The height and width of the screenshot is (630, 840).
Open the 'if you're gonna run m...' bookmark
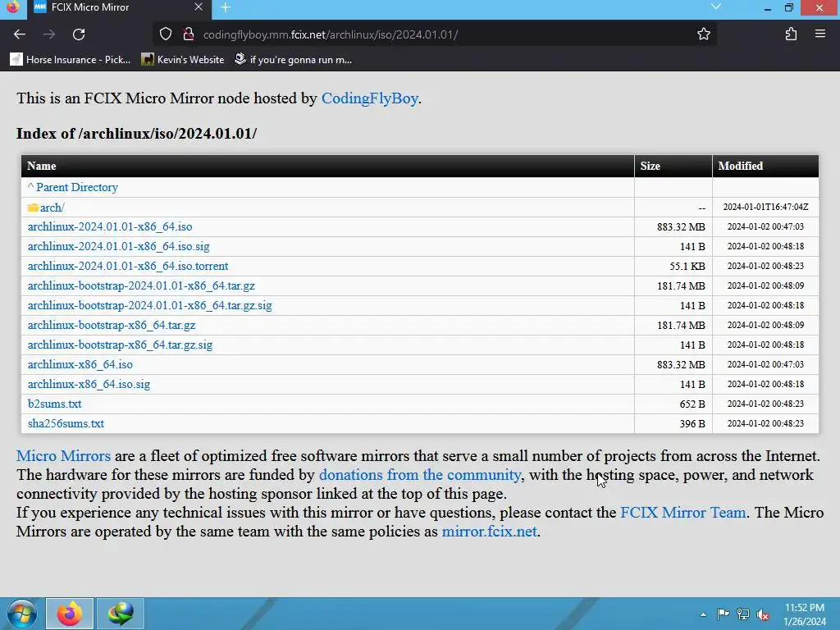[293, 59]
